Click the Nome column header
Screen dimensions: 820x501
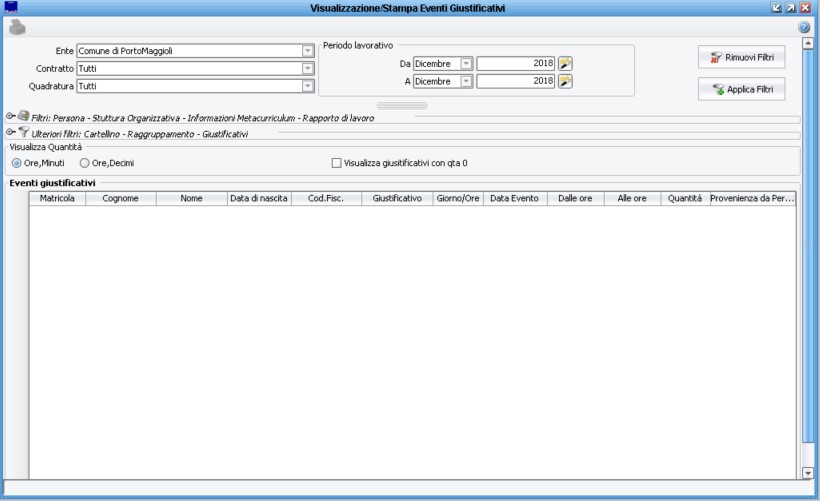pos(191,199)
